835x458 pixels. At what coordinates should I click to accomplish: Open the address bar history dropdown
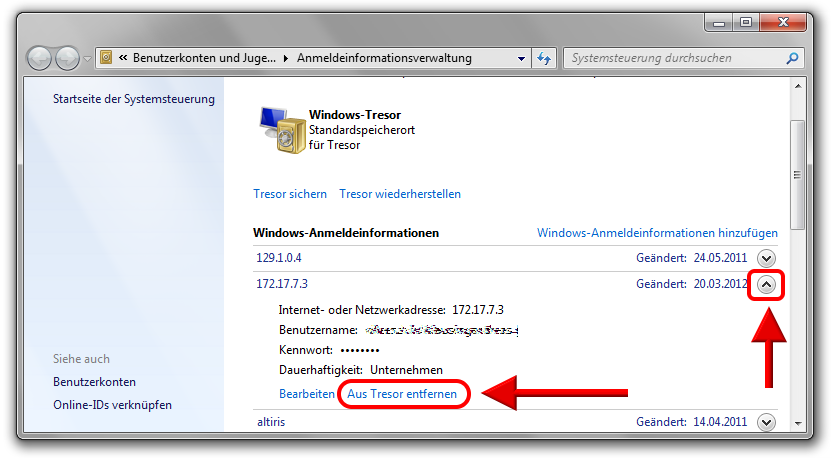[522, 59]
